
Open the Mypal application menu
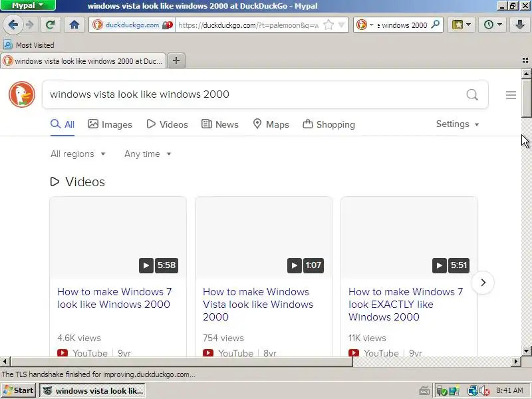pyautogui.click(x=28, y=5)
